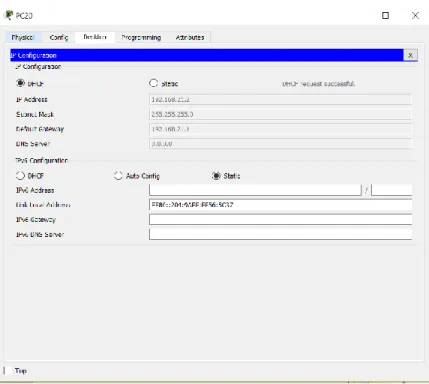Select the IPv4 DHCP radio button
Screen dimensions: 429x384
[x=20, y=83]
